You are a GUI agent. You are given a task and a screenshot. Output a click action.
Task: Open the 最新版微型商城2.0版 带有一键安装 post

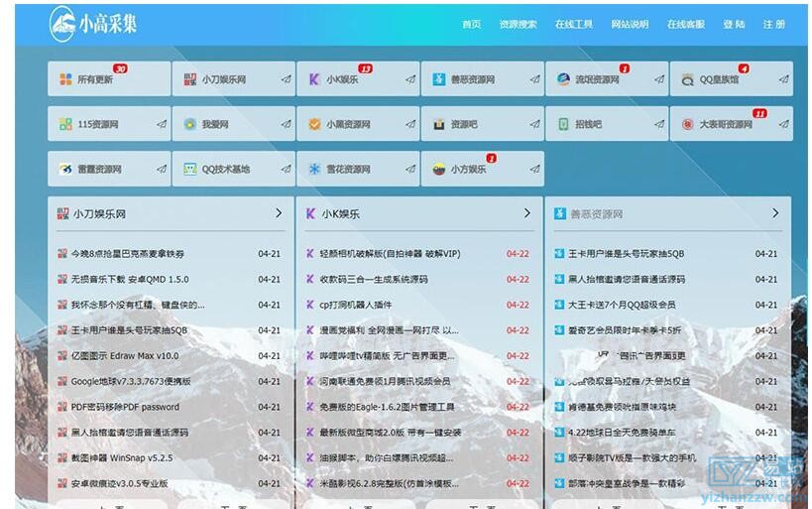click(391, 433)
